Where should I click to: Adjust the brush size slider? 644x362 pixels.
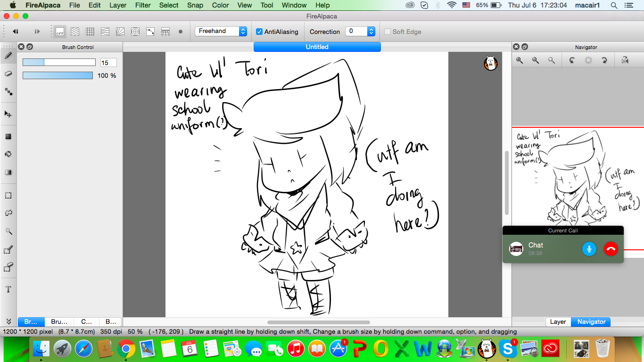58,62
